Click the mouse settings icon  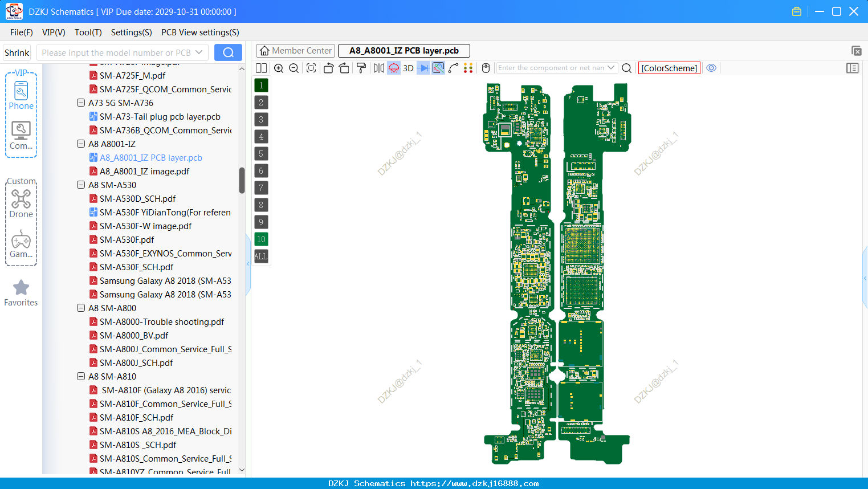click(486, 68)
